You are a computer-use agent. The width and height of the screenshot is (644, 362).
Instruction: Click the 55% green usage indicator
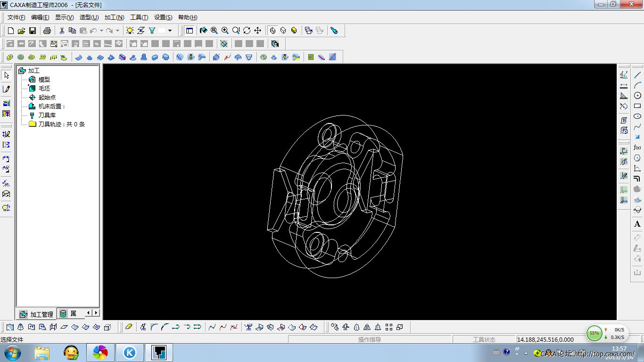pos(594,333)
